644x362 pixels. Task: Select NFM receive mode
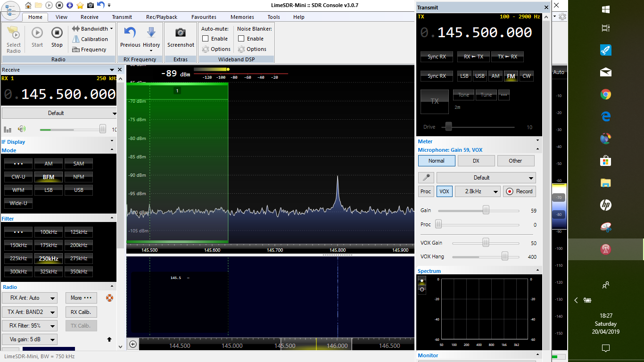79,177
